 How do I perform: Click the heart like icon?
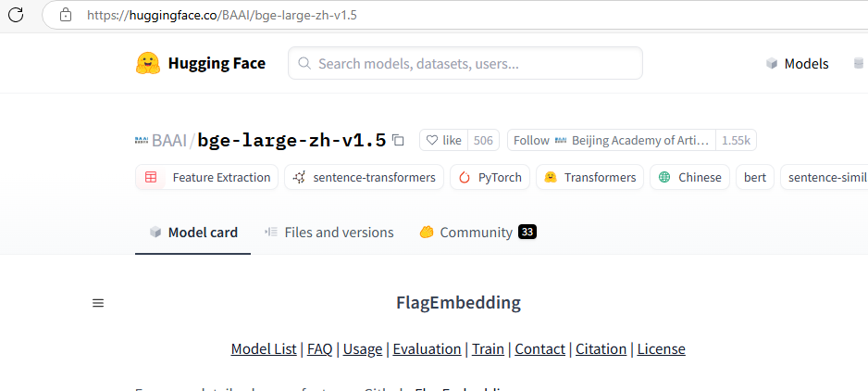(432, 140)
